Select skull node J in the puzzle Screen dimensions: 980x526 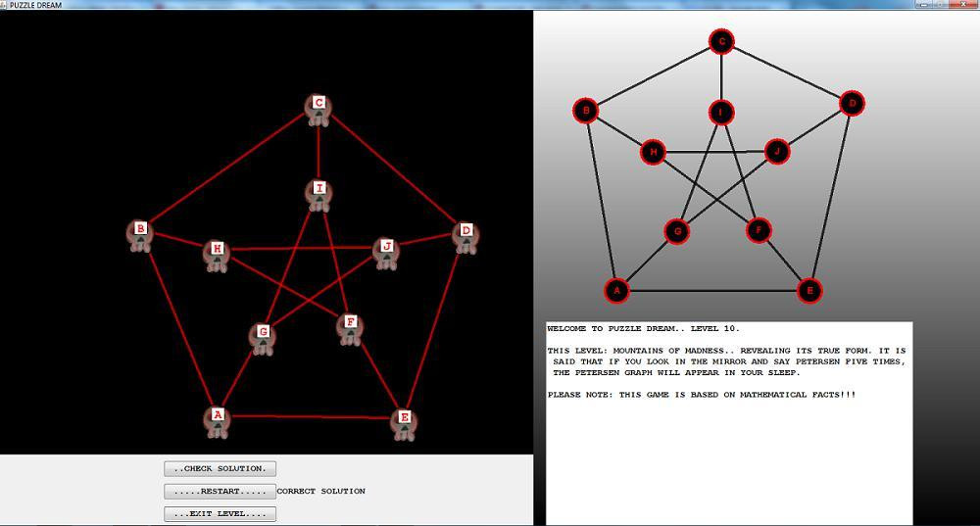[386, 253]
